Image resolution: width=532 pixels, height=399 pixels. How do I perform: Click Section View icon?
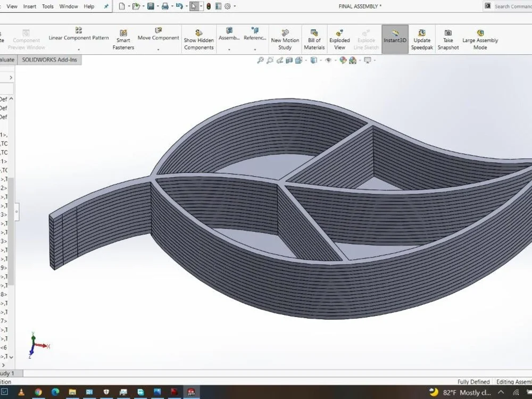pyautogui.click(x=289, y=61)
